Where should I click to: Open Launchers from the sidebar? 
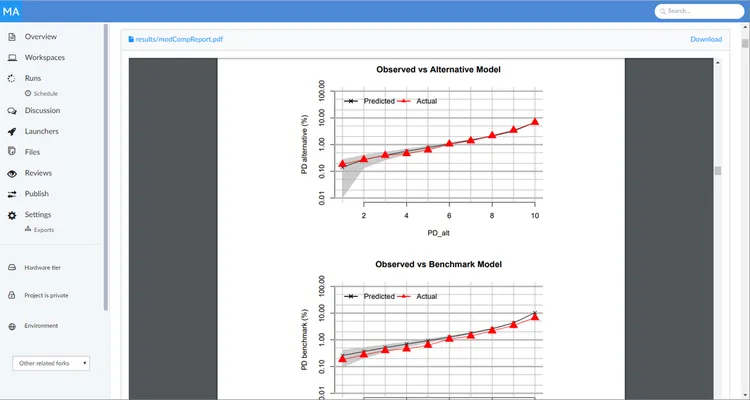coord(42,131)
